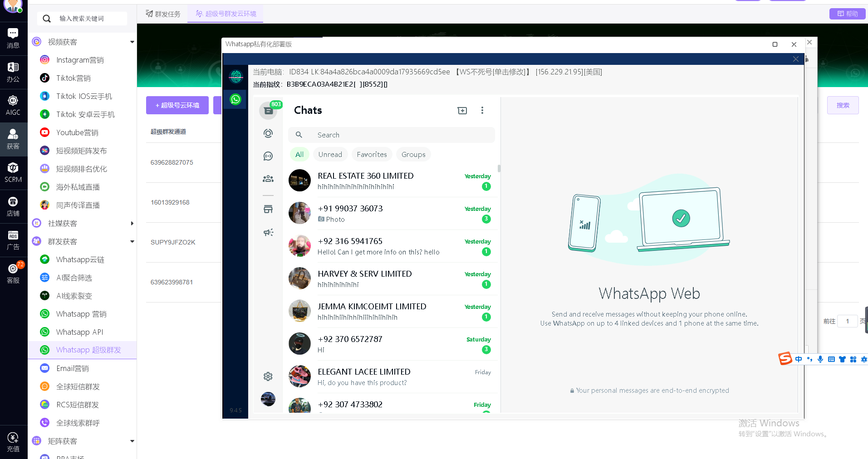
Task: Open the HARVEY & SERV LIMITED chat
Action: coord(392,279)
